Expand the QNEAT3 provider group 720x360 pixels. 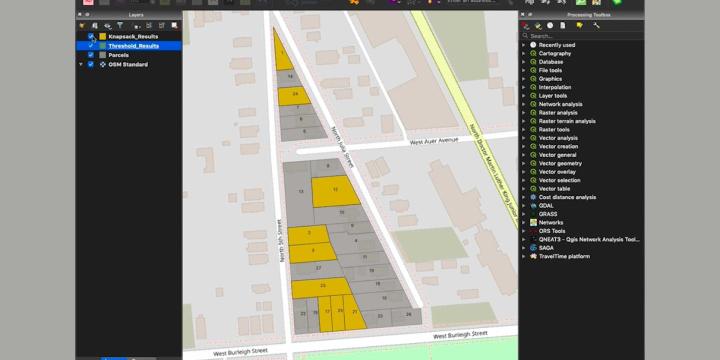[523, 239]
